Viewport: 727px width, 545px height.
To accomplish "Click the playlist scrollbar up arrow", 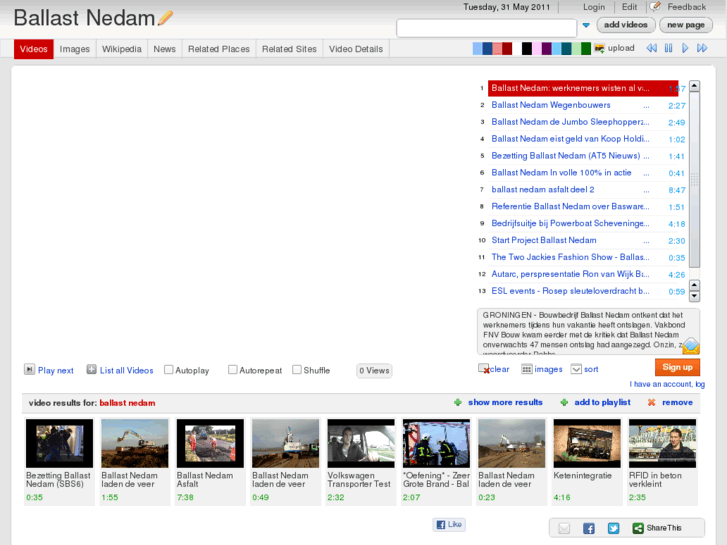I will coord(694,86).
